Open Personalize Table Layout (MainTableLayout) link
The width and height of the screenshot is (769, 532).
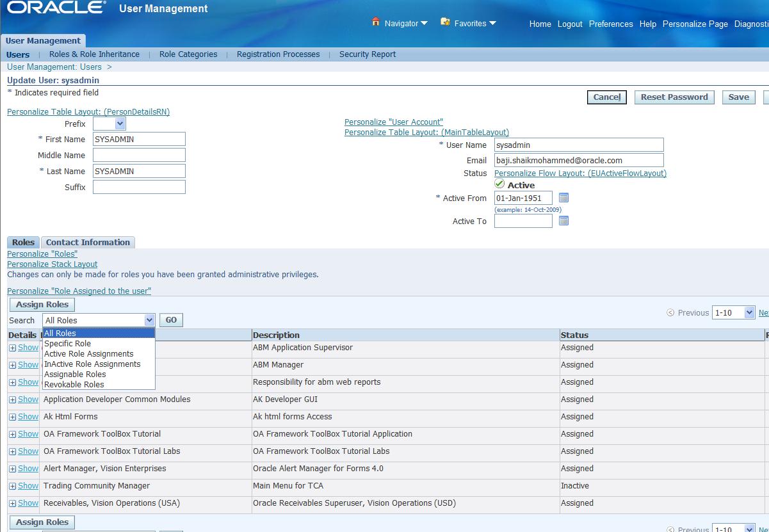click(x=426, y=132)
